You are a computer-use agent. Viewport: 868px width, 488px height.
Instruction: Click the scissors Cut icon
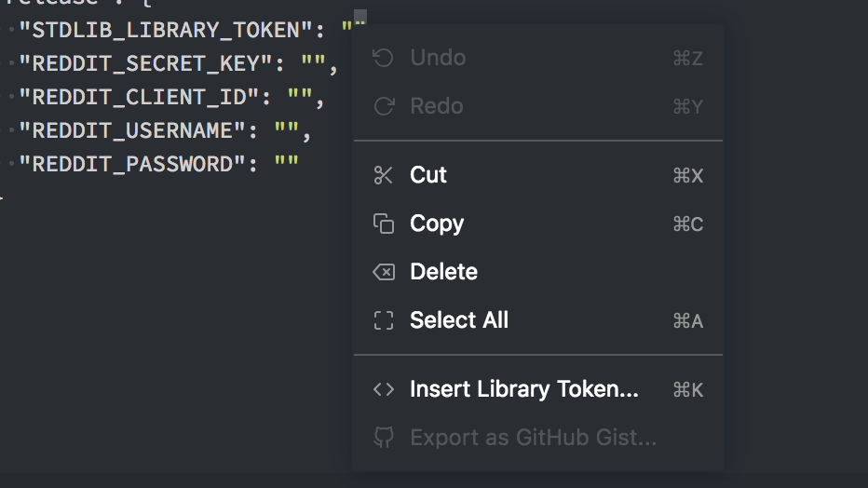383,175
